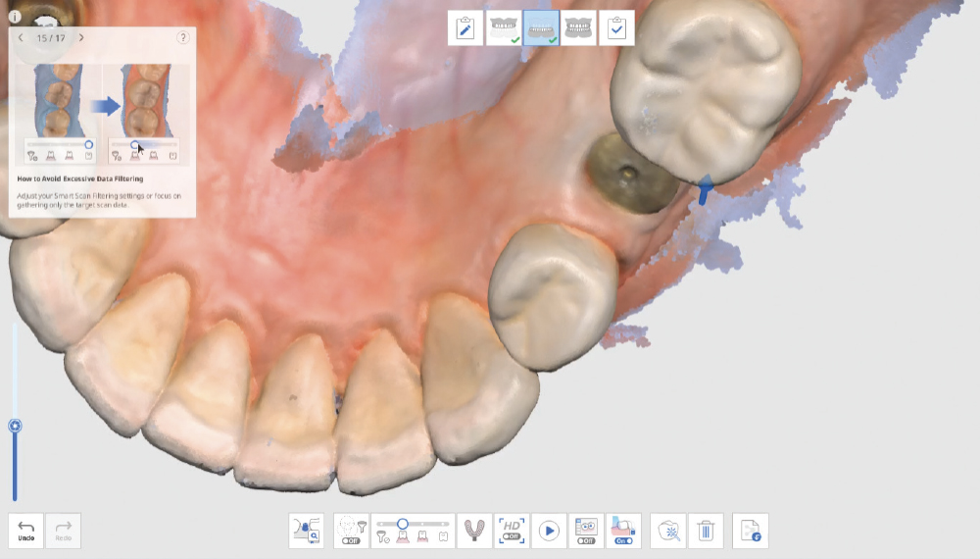Click the dental arch icon
The height and width of the screenshot is (559, 980).
pos(475,531)
